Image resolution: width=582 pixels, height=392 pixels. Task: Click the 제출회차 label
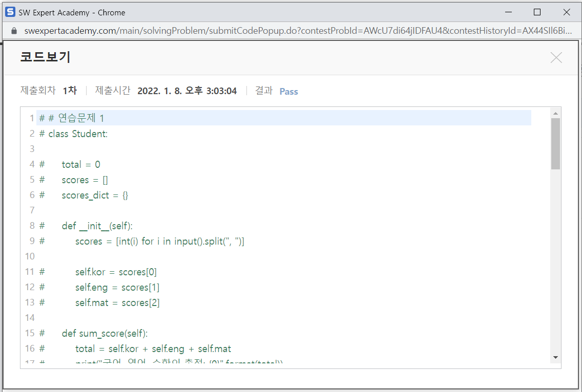pos(38,91)
